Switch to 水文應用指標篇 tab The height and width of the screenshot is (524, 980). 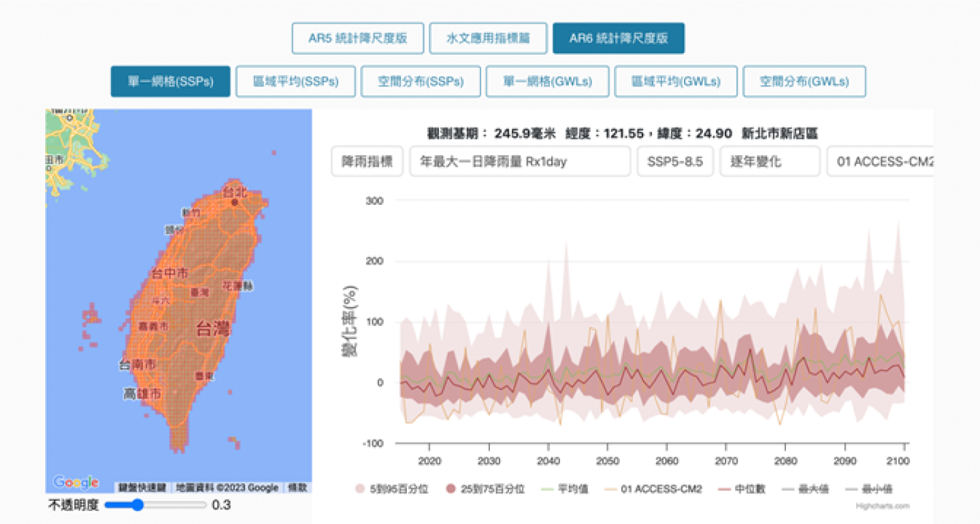(x=488, y=38)
